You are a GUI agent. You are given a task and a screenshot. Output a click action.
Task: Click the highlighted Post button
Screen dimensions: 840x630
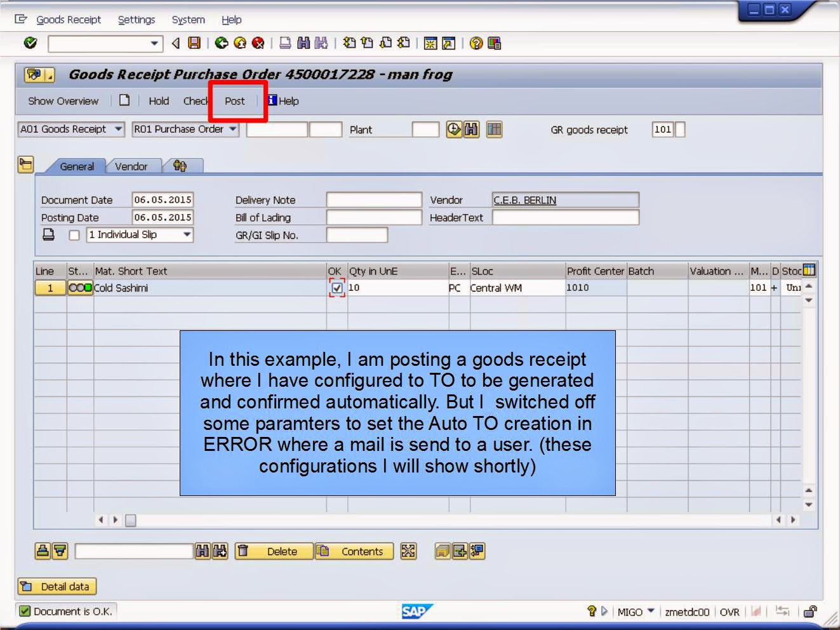point(235,100)
